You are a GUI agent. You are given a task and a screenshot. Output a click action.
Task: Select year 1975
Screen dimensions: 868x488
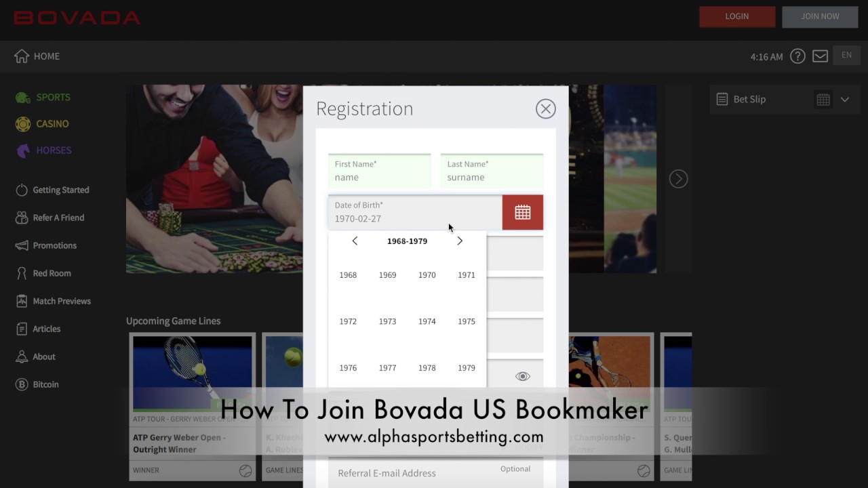[x=467, y=321]
